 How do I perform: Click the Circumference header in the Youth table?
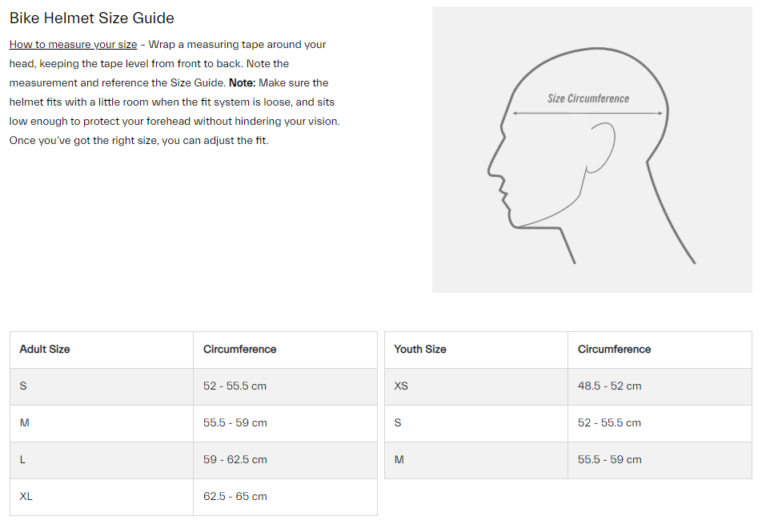pyautogui.click(x=614, y=350)
